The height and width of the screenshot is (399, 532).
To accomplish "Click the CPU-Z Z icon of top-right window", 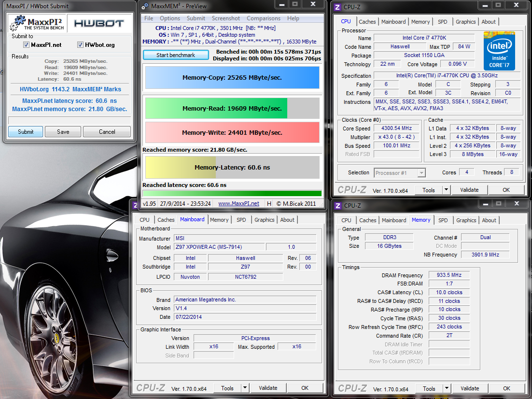I will pyautogui.click(x=337, y=7).
